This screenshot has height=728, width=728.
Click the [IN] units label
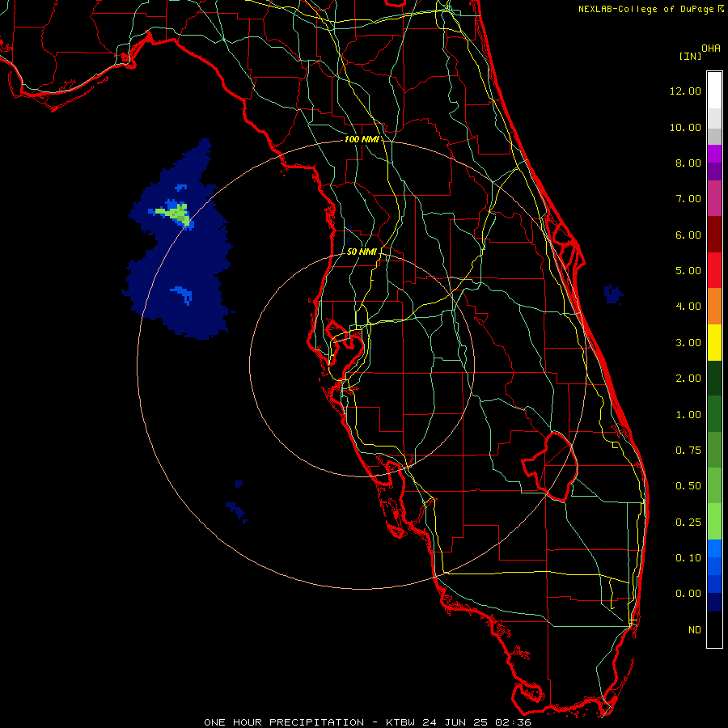690,56
